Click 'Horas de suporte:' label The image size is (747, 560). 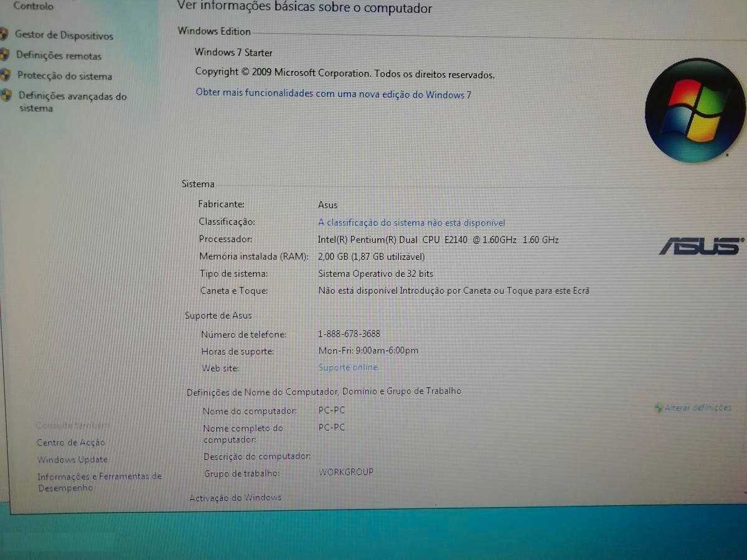click(238, 352)
